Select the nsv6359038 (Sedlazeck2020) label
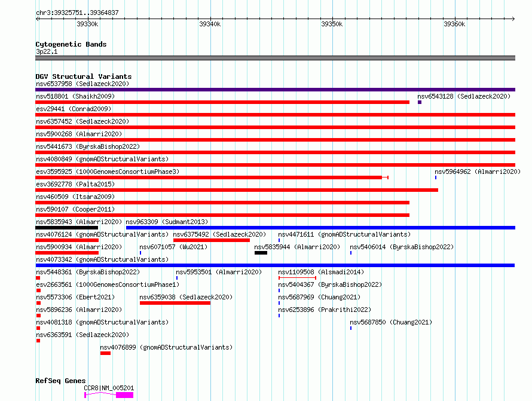532x401 pixels. [x=186, y=297]
